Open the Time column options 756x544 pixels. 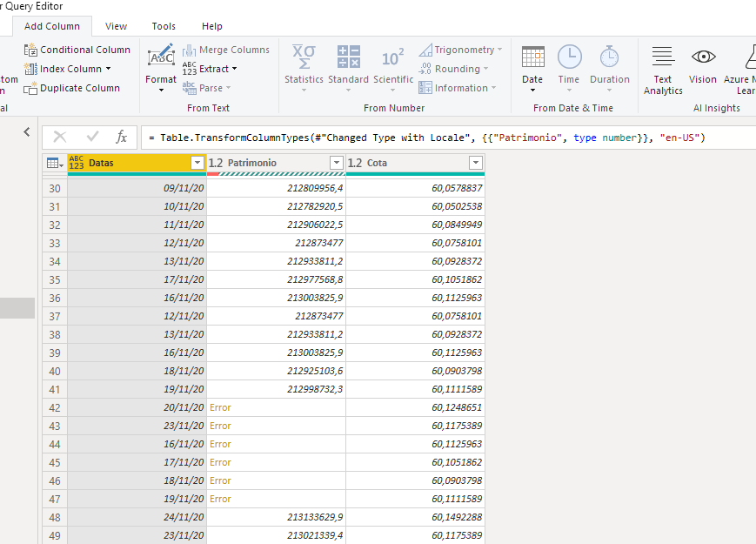(569, 68)
